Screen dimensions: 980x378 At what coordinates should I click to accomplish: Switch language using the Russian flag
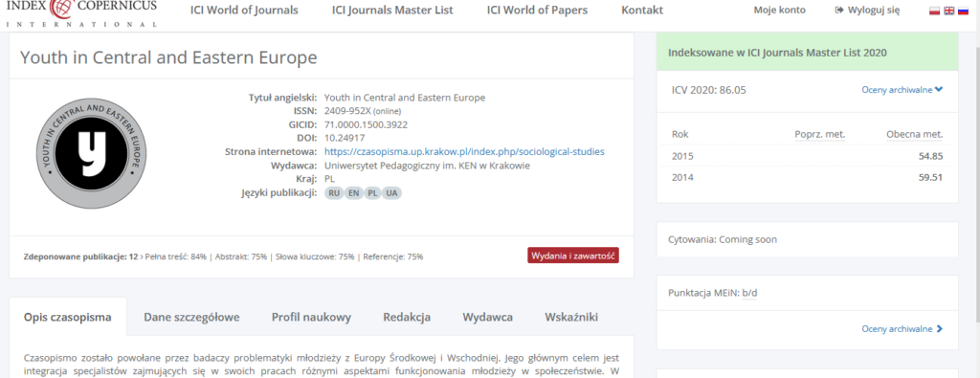pyautogui.click(x=963, y=11)
